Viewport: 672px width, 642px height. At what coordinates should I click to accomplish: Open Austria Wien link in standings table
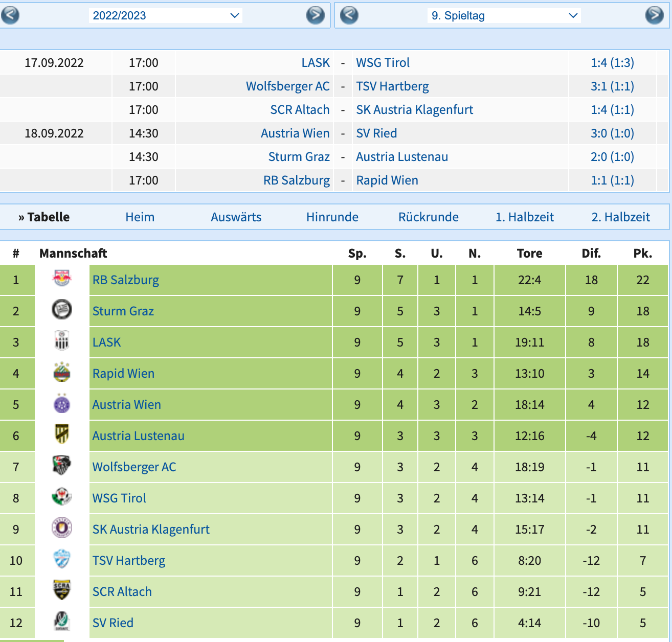coord(127,405)
